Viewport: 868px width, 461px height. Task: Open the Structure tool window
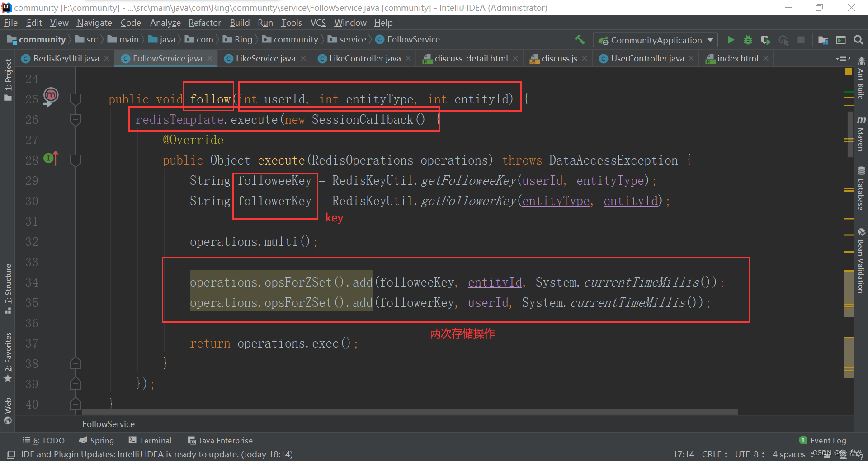pos(8,288)
